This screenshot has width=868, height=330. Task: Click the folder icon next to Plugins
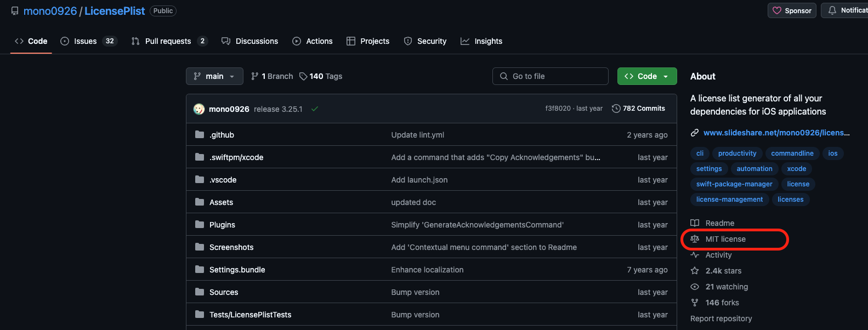(200, 225)
